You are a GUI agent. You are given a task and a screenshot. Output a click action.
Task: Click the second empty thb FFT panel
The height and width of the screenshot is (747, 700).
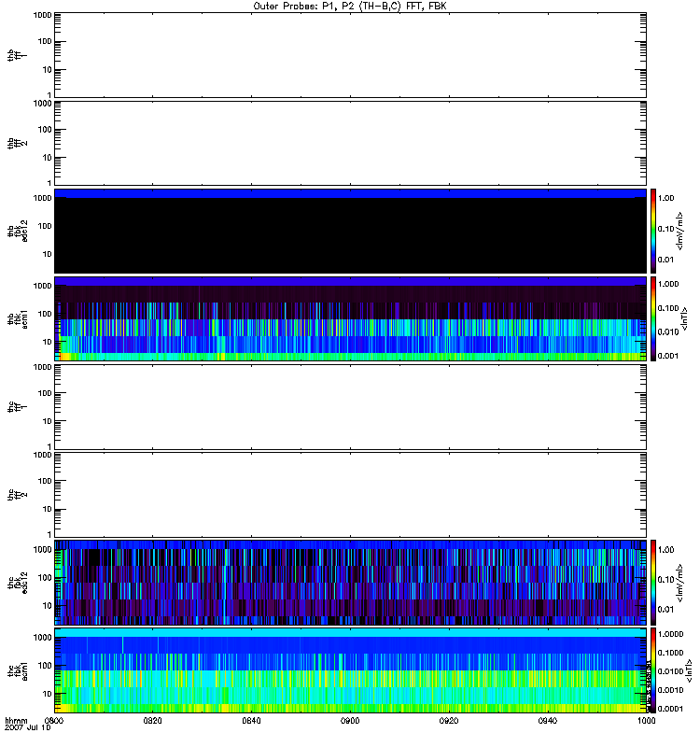pos(350,142)
